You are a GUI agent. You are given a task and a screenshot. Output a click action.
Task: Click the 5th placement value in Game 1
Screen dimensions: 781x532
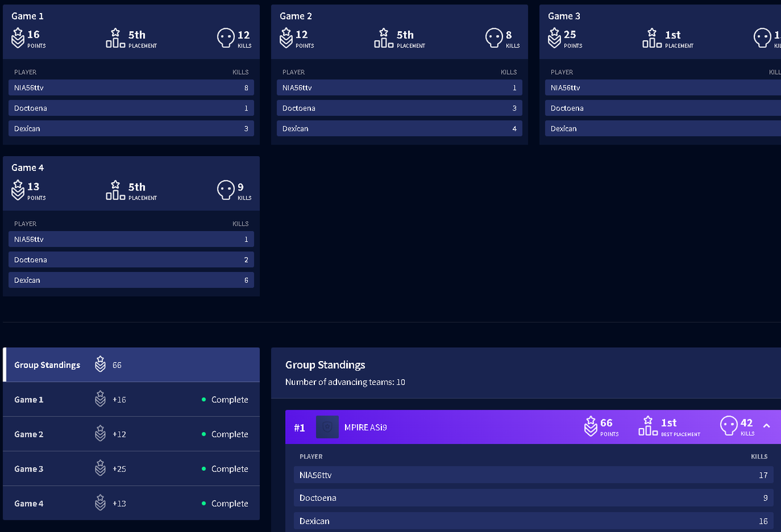(x=137, y=35)
